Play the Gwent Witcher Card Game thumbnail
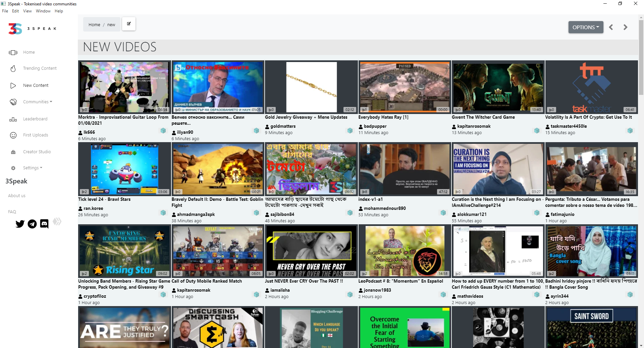 point(498,87)
